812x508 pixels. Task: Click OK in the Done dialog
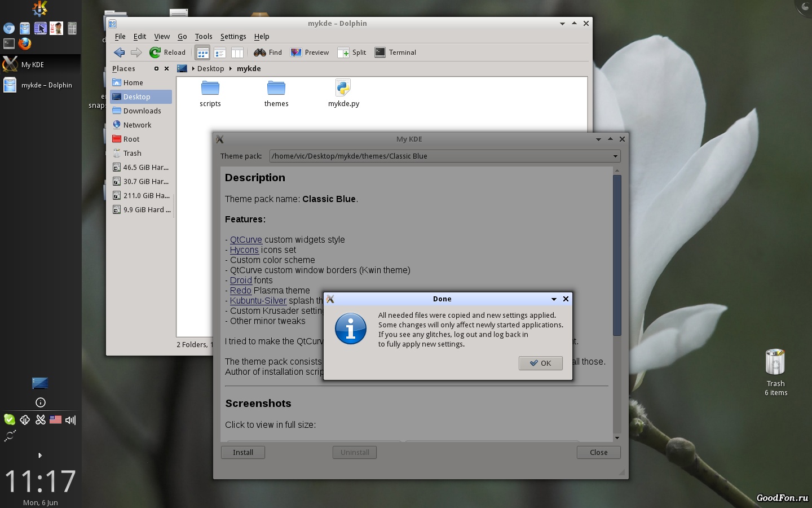540,363
